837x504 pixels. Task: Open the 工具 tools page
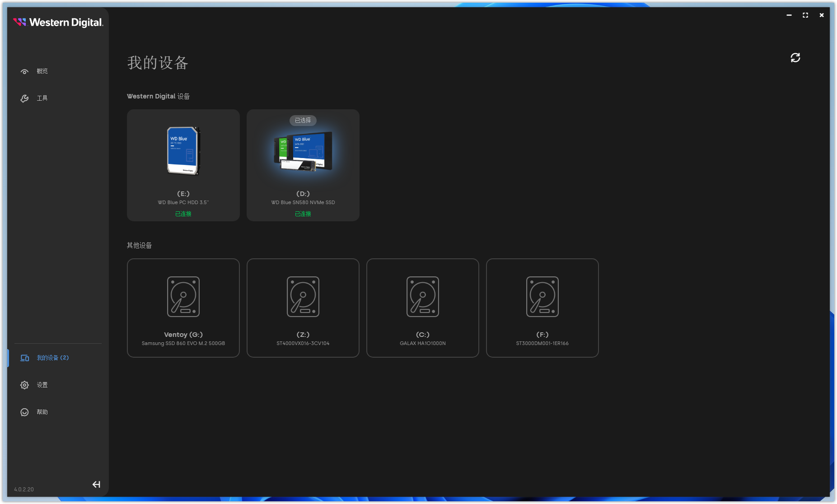[x=42, y=98]
